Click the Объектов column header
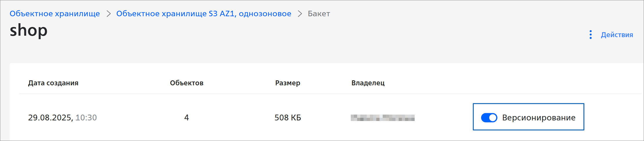 click(x=186, y=83)
